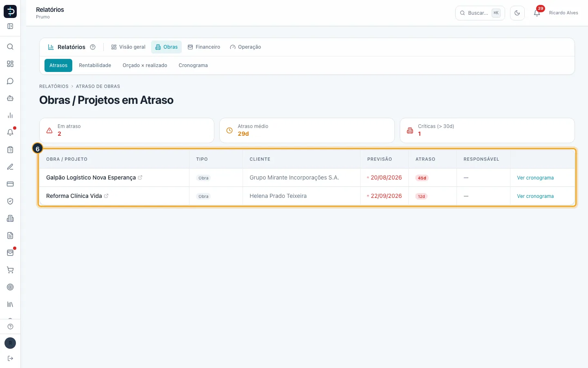588x368 pixels.
Task: Open the shopping cart sidebar icon
Action: tap(10, 270)
